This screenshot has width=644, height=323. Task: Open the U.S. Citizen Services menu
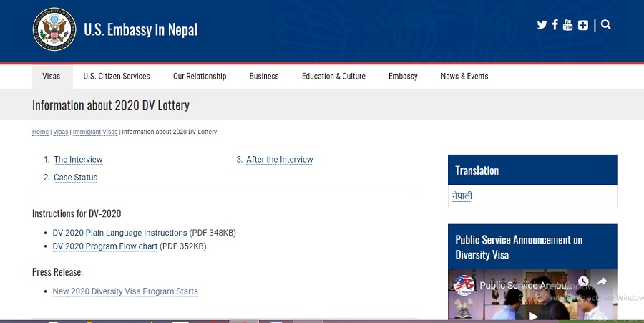point(117,77)
